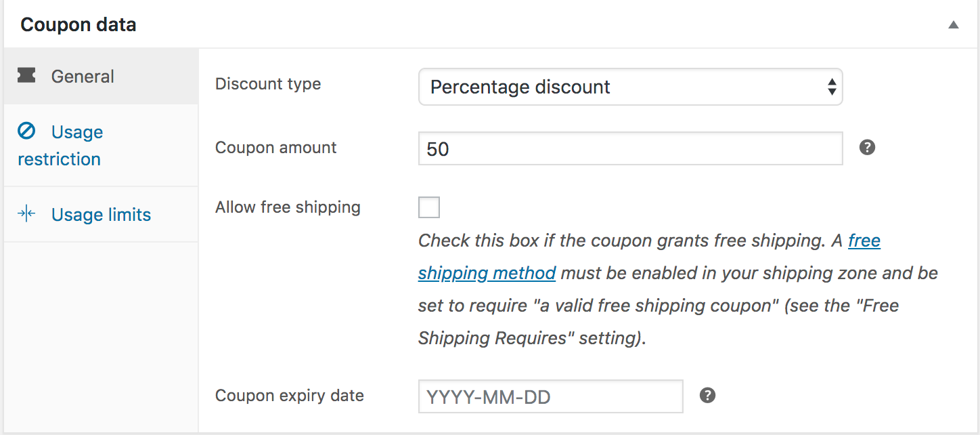Image resolution: width=980 pixels, height=435 pixels.
Task: Open the Usage limits tab
Action: [x=101, y=215]
